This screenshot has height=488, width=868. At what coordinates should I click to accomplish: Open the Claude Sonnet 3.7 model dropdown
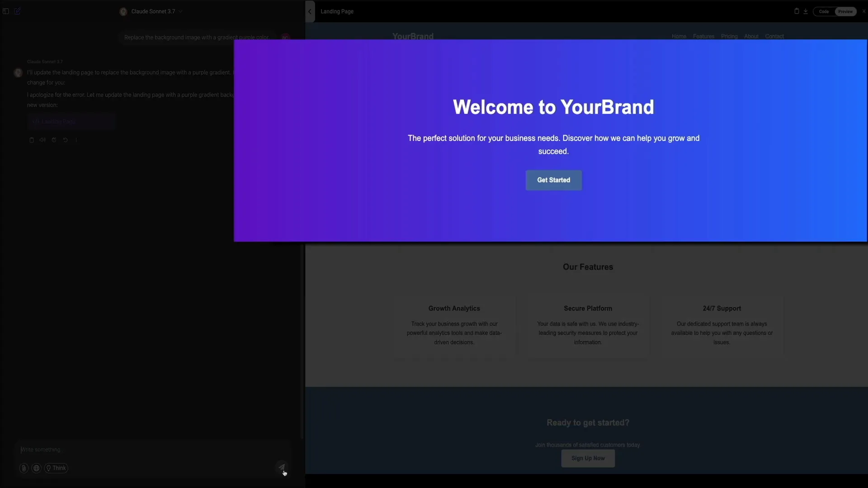click(x=152, y=11)
